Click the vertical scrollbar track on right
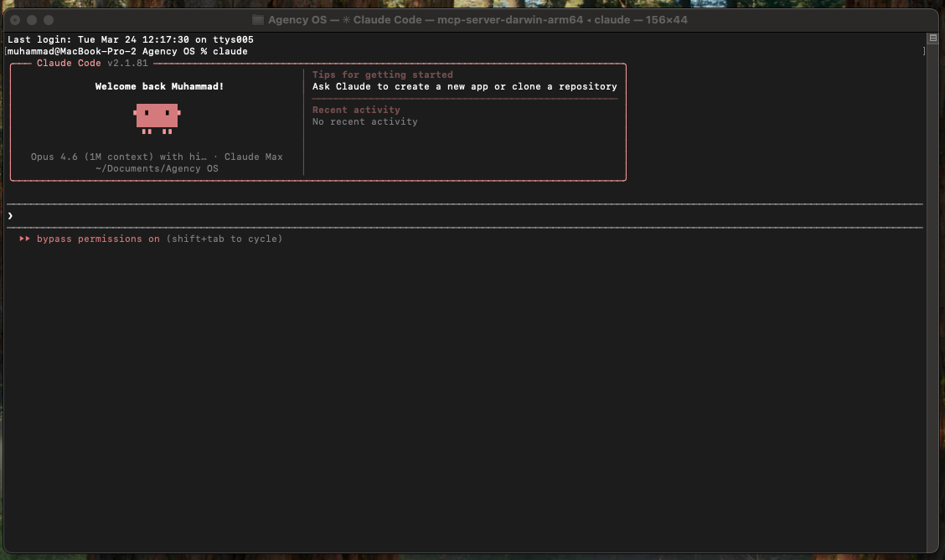This screenshot has height=560, width=945. (932, 293)
